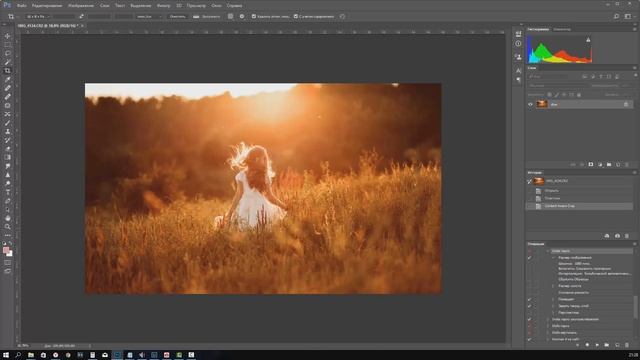
Task: Begin recording an action
Action: [x=587, y=345]
